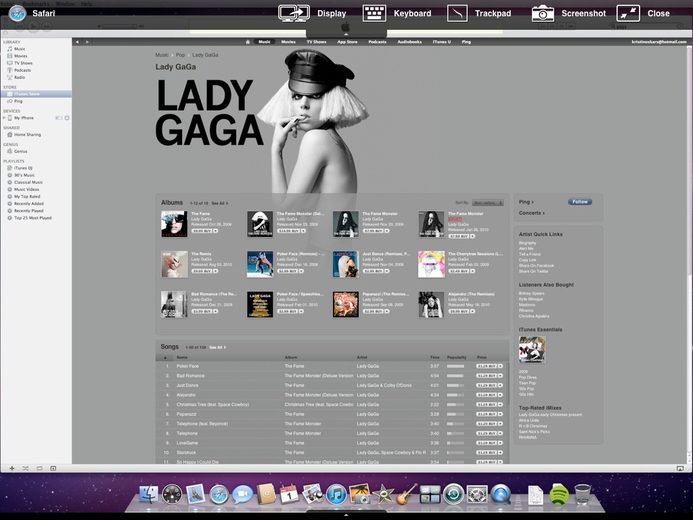Viewport: 693px width, 520px height.
Task: Toggle shuffle in the iTunes bottom bar
Action: pyautogui.click(x=25, y=468)
